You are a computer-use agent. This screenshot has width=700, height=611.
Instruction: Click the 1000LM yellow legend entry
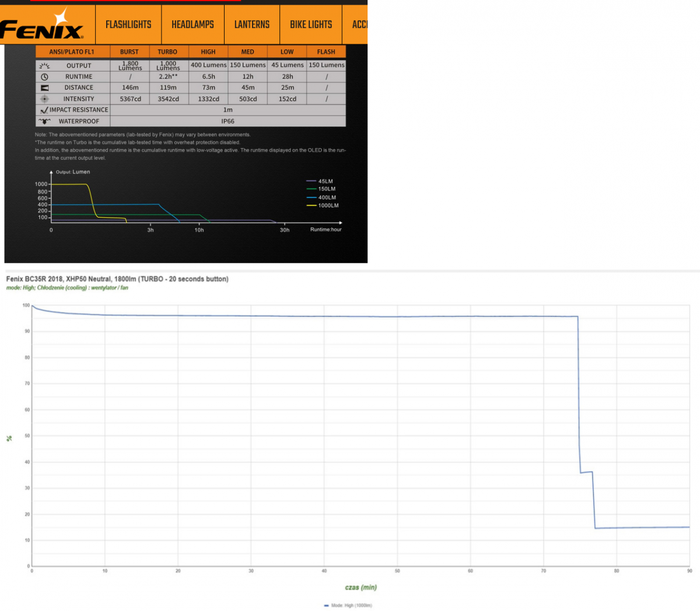pos(323,205)
